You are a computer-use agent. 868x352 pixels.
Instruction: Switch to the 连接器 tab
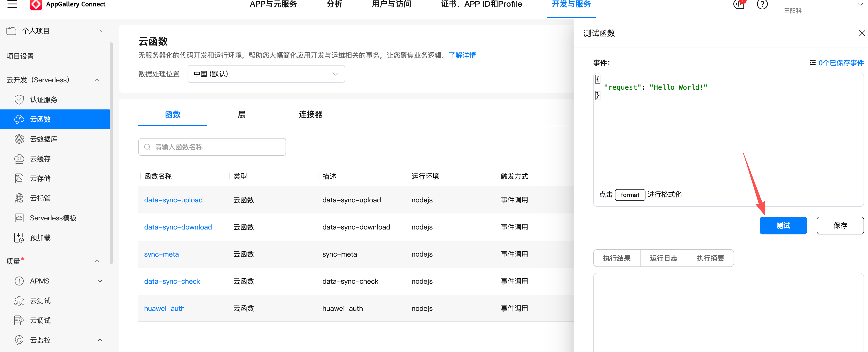pyautogui.click(x=310, y=114)
